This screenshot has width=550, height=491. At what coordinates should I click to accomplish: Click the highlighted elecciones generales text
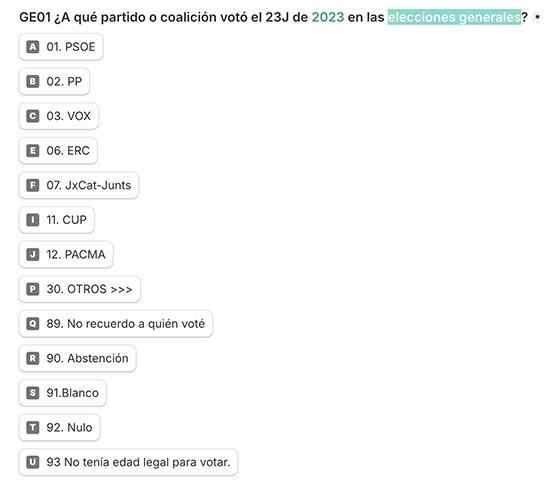point(454,17)
